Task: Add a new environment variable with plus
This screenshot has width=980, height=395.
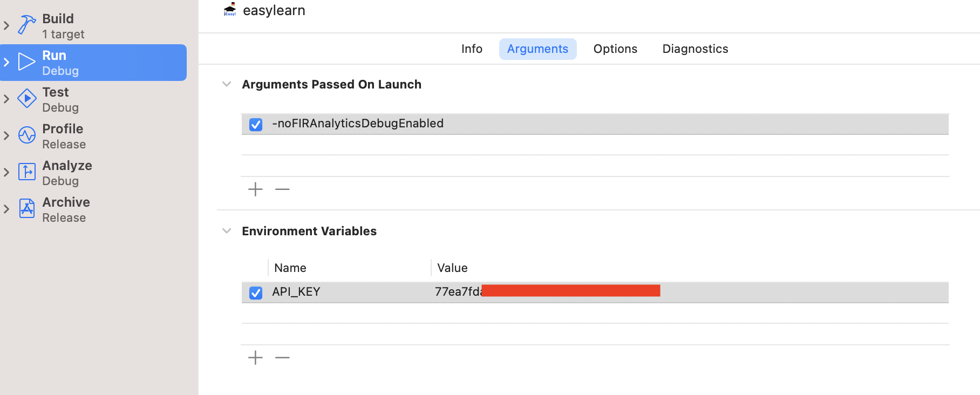Action: coord(255,358)
